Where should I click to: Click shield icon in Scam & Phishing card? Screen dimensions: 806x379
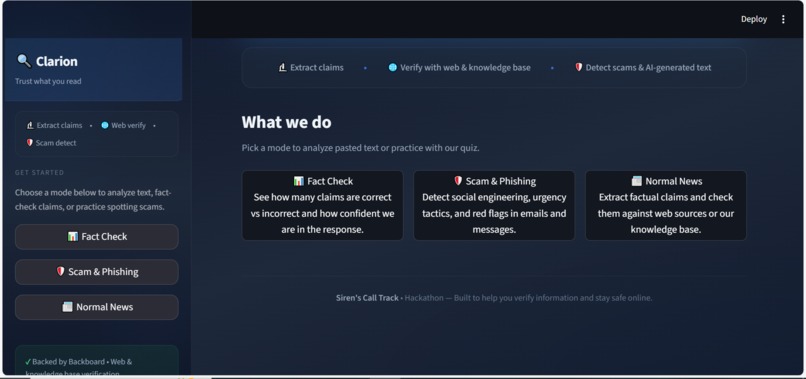coord(458,181)
